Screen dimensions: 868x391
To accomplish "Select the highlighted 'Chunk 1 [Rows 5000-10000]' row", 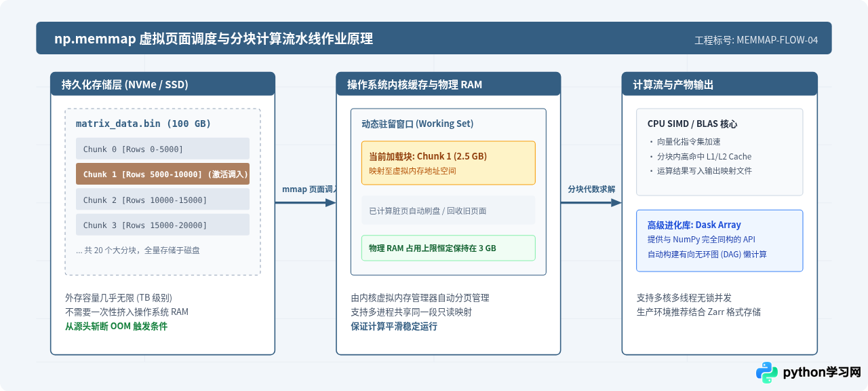I will coord(163,174).
